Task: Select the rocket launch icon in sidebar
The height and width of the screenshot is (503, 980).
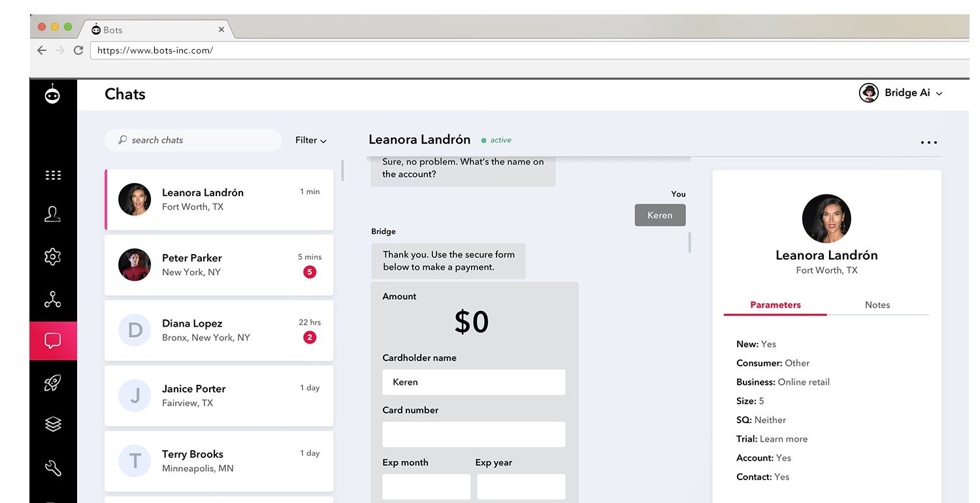Action: point(53,383)
